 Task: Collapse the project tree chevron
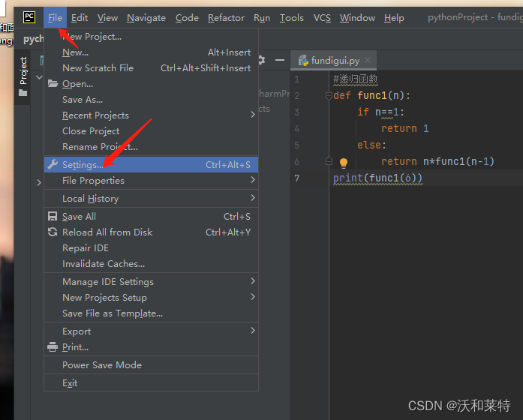coord(39,77)
